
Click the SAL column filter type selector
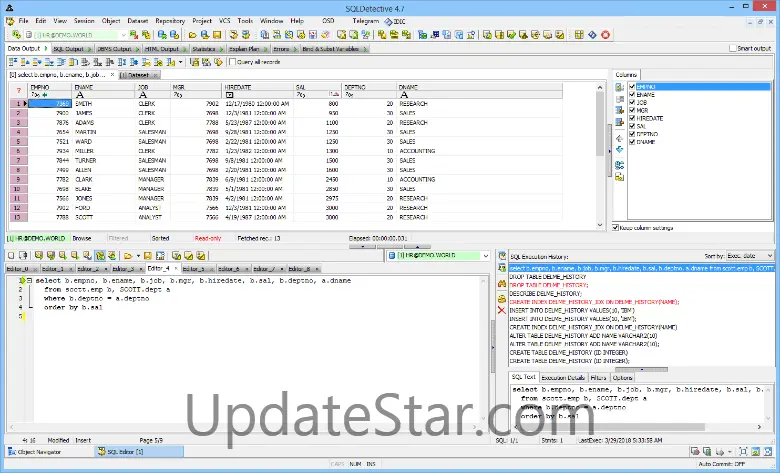tap(300, 95)
